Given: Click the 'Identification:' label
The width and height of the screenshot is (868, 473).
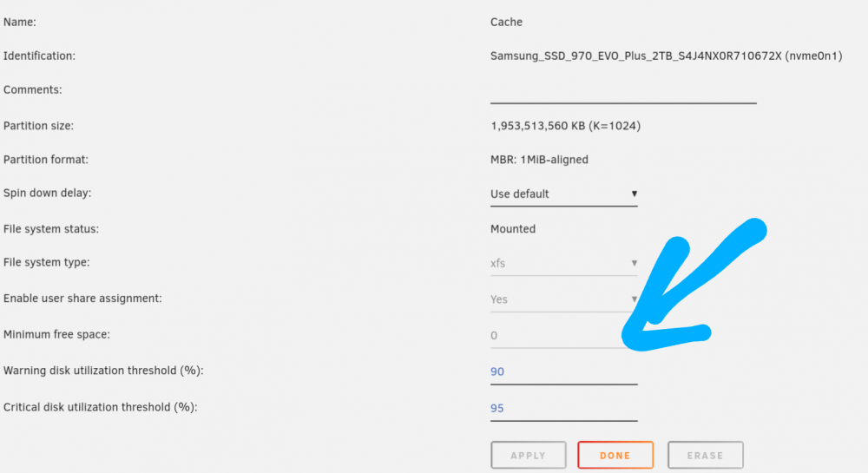Looking at the screenshot, I should [39, 56].
